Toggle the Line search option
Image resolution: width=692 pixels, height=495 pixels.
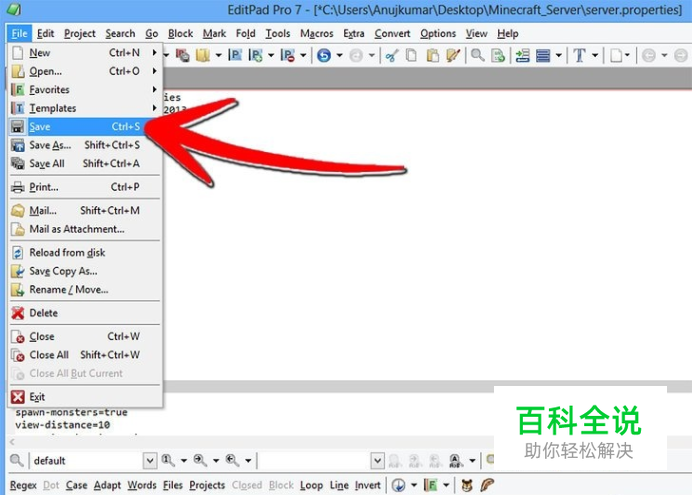[x=339, y=485]
